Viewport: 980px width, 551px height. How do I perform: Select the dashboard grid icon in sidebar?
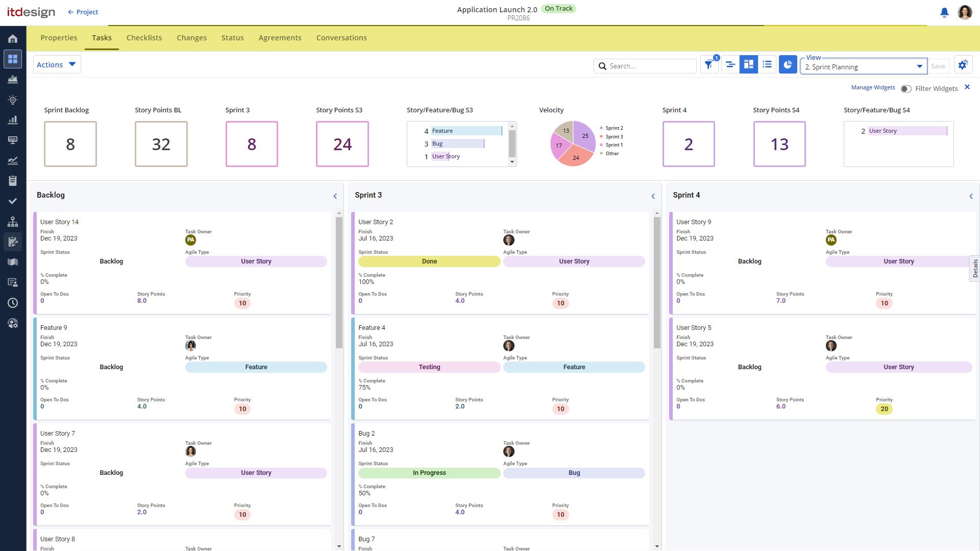tap(13, 59)
